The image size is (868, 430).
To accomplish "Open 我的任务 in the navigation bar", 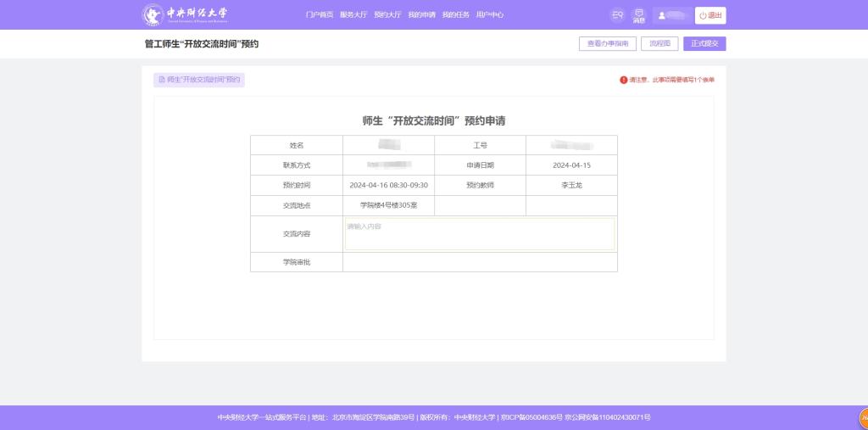I will (x=455, y=15).
